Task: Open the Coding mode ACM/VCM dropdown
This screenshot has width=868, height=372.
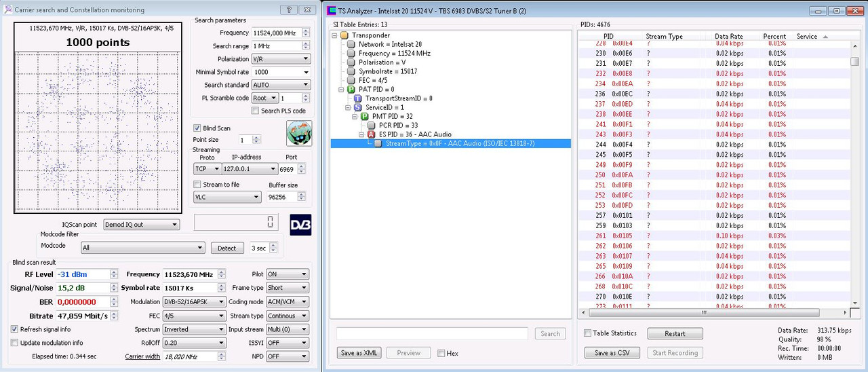Action: [x=288, y=301]
